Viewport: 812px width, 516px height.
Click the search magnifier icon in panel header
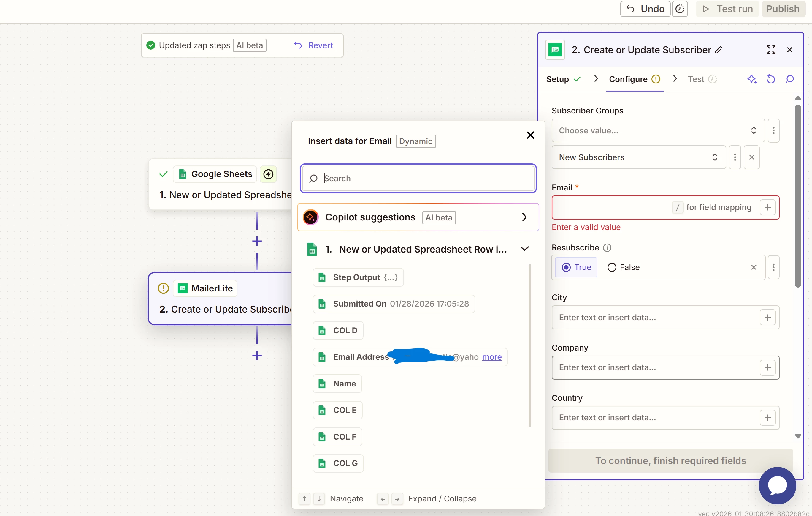point(790,79)
